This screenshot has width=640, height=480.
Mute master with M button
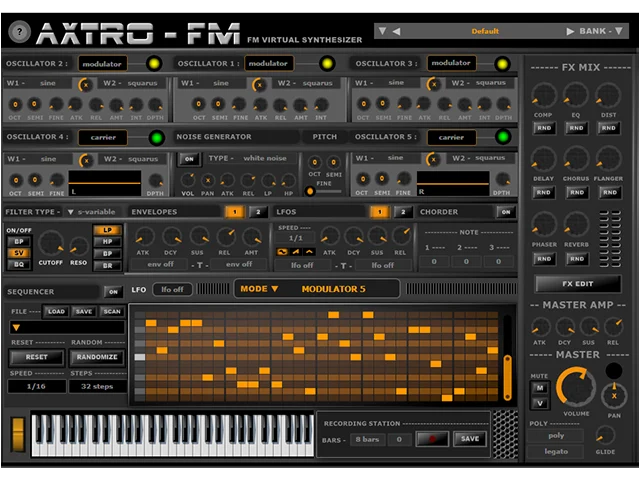coord(540,388)
